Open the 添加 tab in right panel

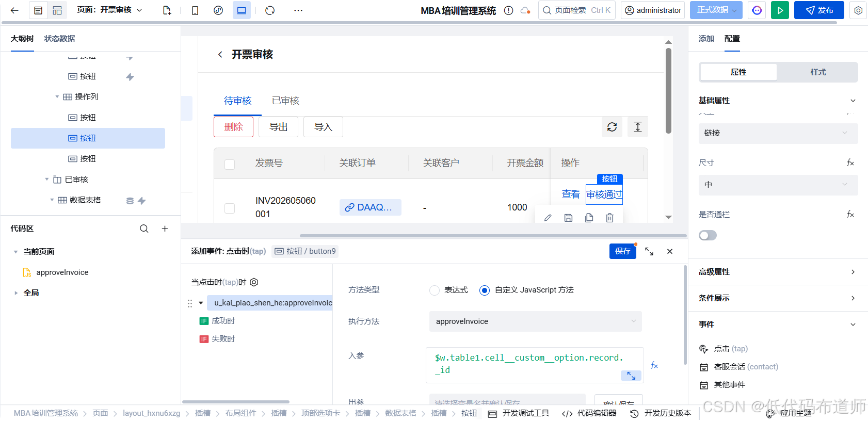pos(706,39)
